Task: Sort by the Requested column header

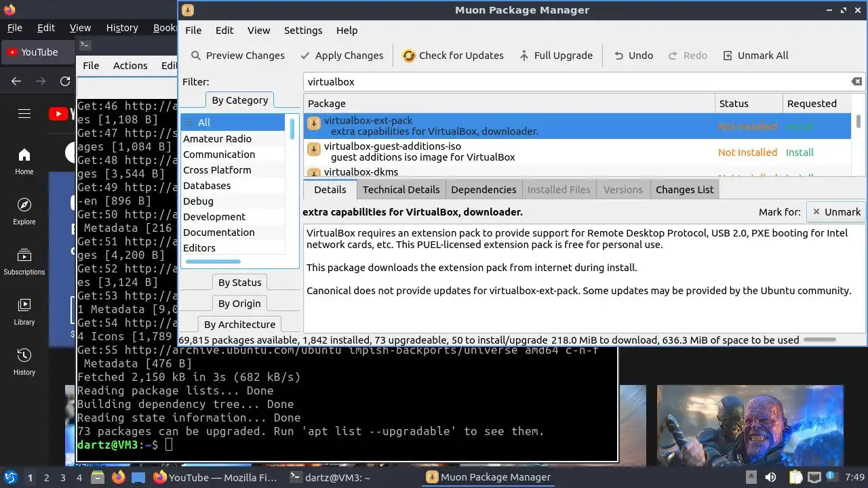Action: (816, 104)
